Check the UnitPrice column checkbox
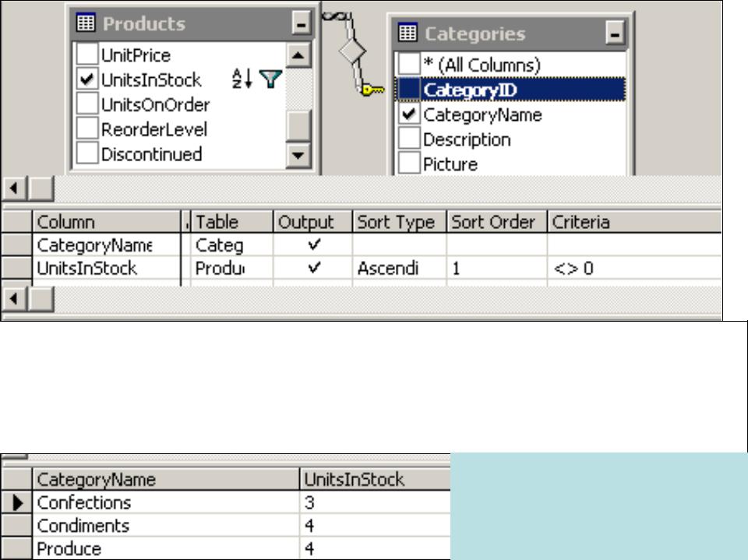Viewport: 748px width, 560px height. (x=86, y=55)
